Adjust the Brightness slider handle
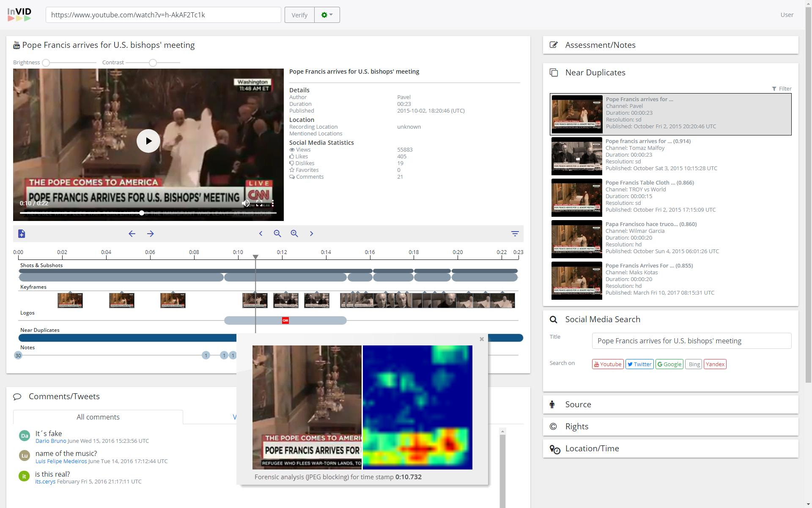 [46, 63]
